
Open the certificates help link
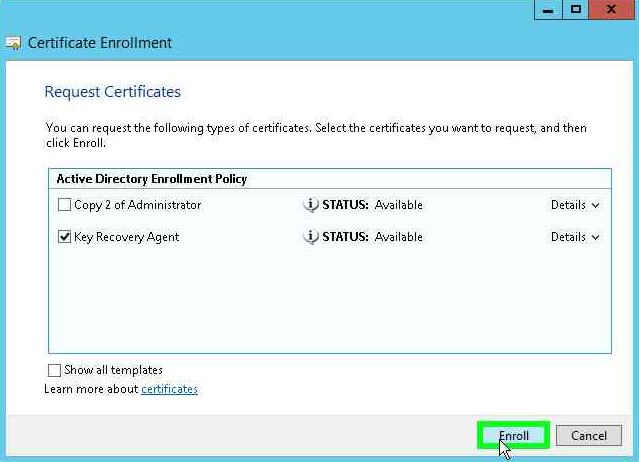click(170, 389)
